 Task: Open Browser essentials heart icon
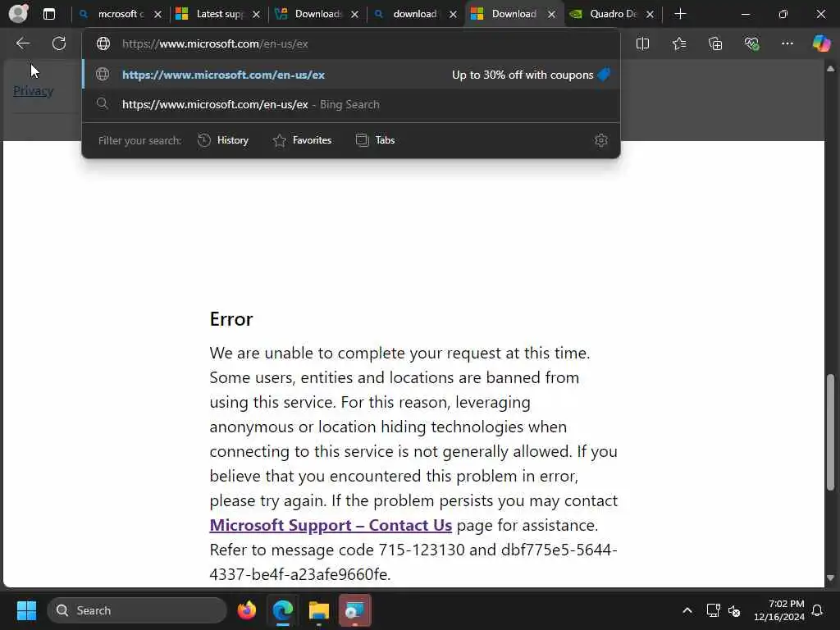coord(751,44)
